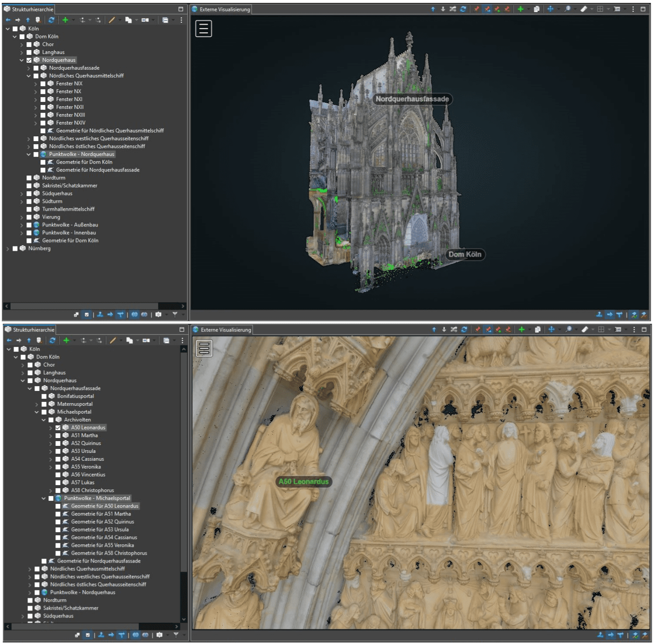The width and height of the screenshot is (656, 644).
Task: Click shuffle icon in upper Externe Visualisierung toolbar
Action: [453, 9]
